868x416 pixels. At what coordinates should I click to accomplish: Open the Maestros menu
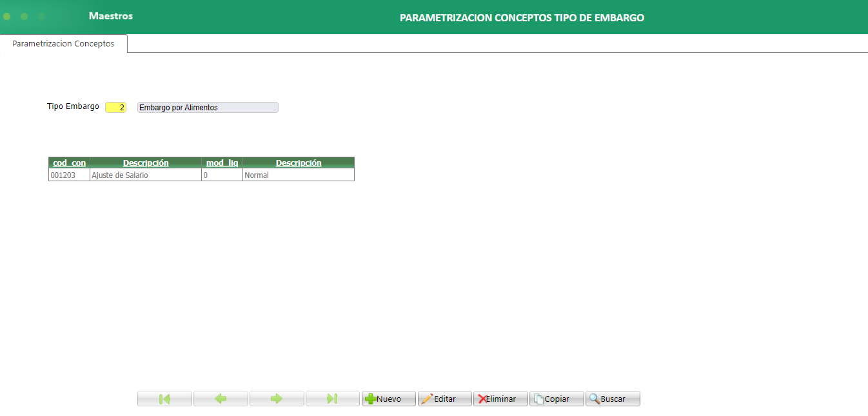point(111,16)
